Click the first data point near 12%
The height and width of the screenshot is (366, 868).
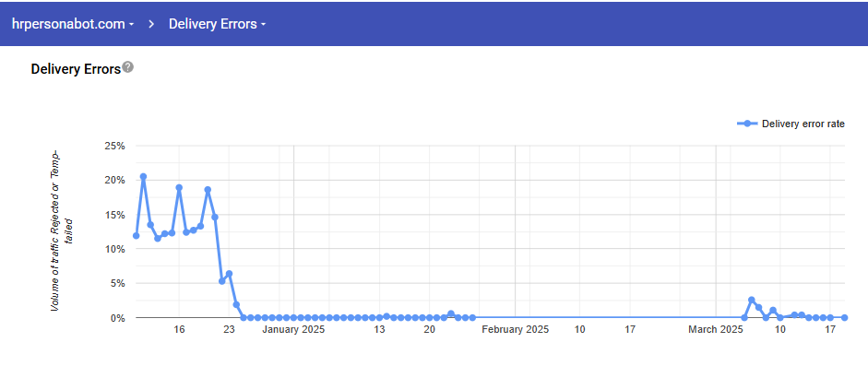click(x=137, y=236)
